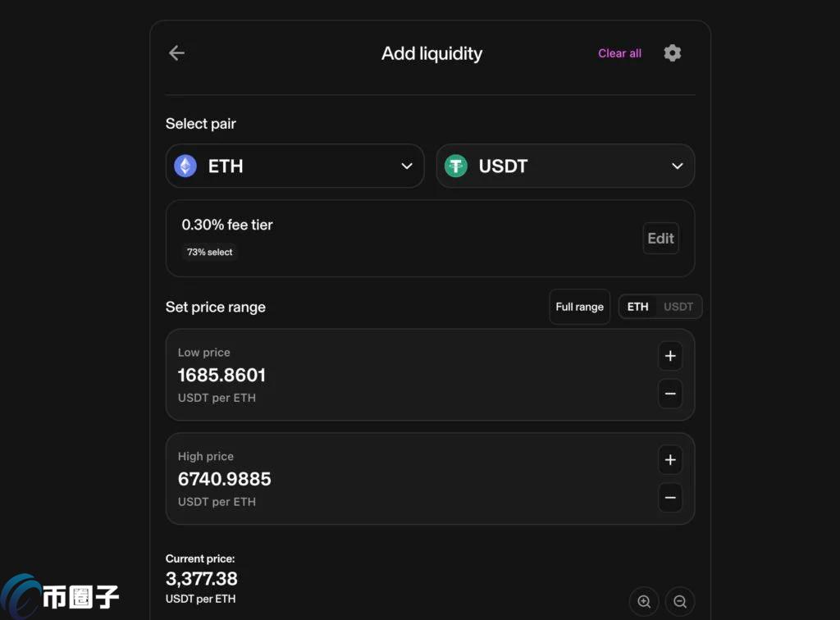Decrease High price with minus button
This screenshot has width=840, height=620.
[670, 498]
